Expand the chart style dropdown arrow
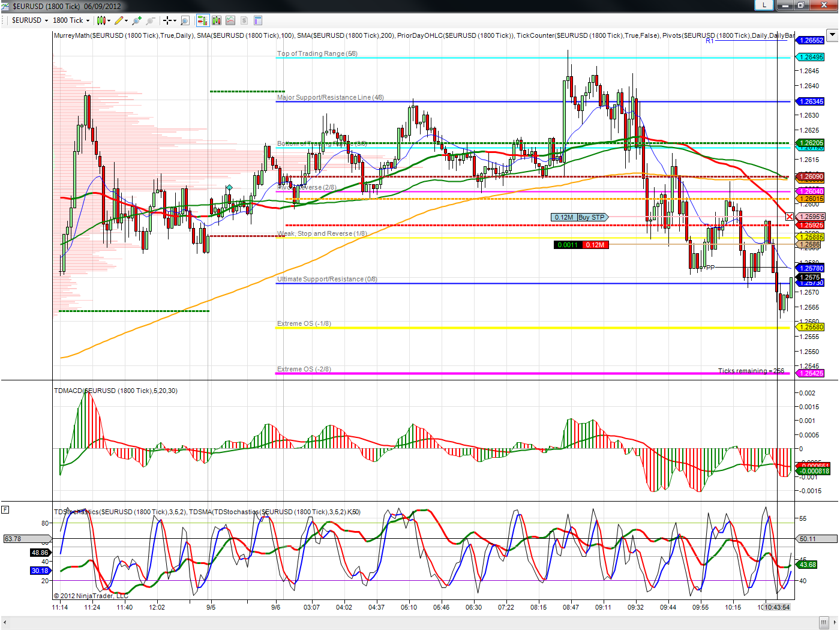The image size is (840, 630). point(109,20)
